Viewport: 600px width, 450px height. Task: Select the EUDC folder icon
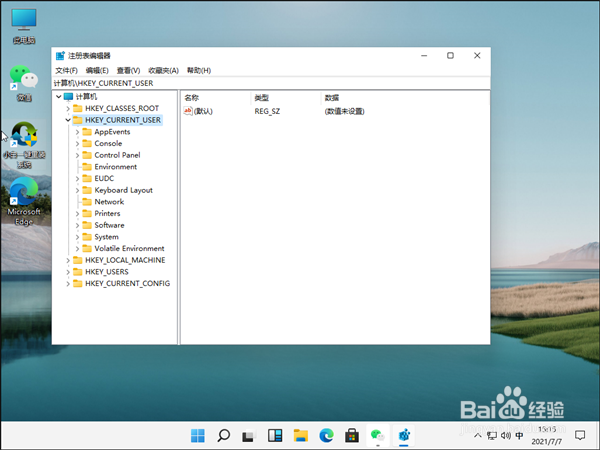pos(87,179)
